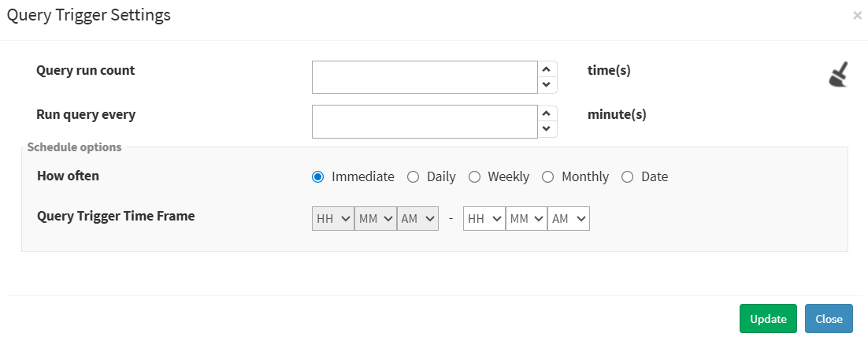Choose the Daily radio button
Viewport: 868px width, 341px height.
click(413, 176)
